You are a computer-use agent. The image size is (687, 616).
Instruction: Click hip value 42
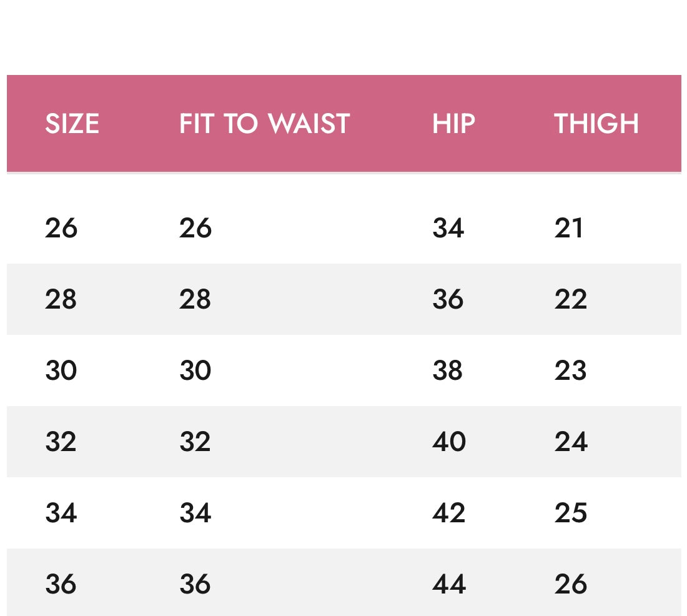[x=449, y=513]
